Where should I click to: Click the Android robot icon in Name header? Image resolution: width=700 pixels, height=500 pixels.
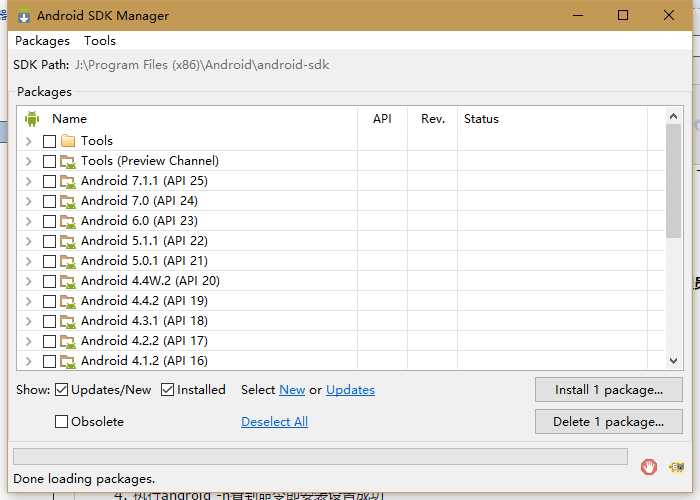[32, 119]
